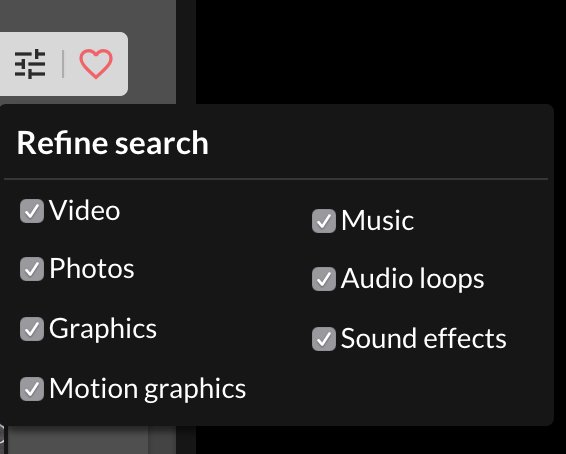566x454 pixels.
Task: Click the Motion graphics label text
Action: pos(148,389)
